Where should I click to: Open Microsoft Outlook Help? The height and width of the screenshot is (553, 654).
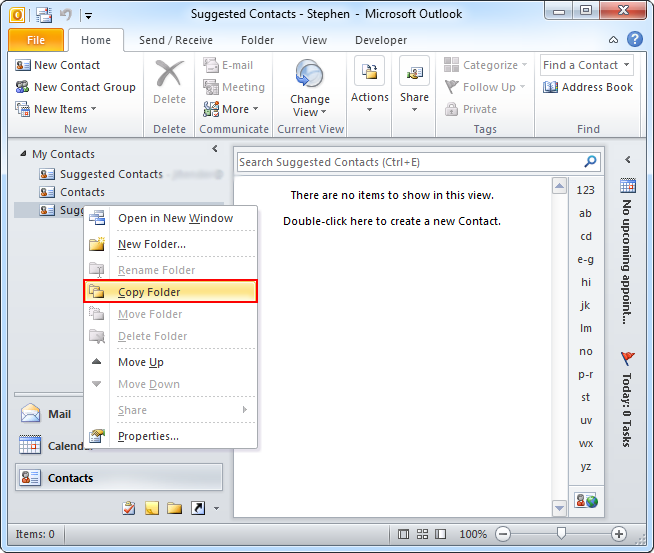tap(634, 39)
